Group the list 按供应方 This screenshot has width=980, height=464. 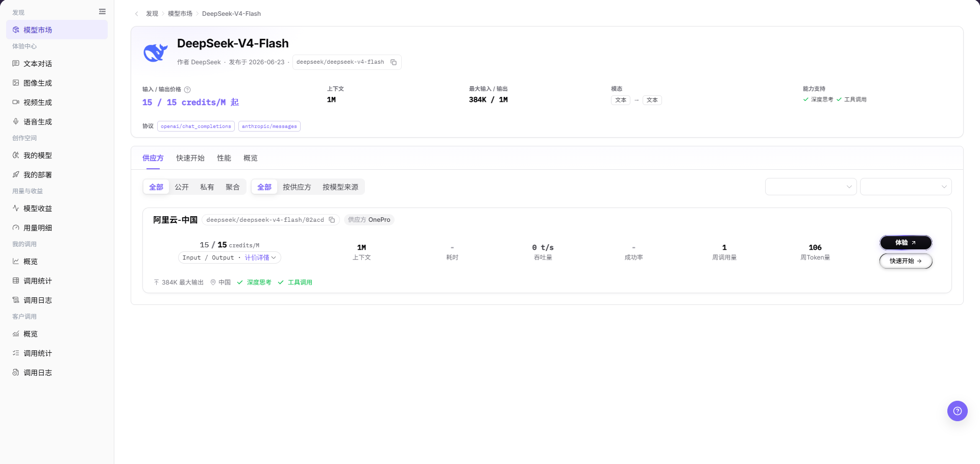tap(297, 187)
